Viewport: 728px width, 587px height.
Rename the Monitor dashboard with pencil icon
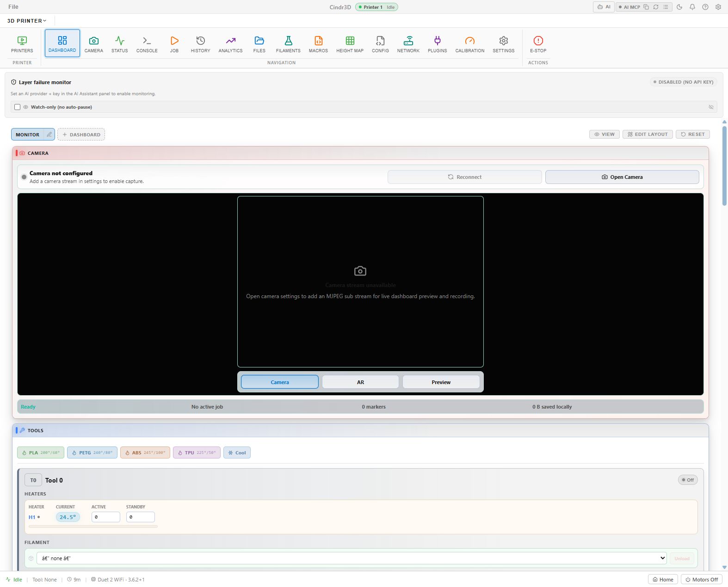coord(49,135)
